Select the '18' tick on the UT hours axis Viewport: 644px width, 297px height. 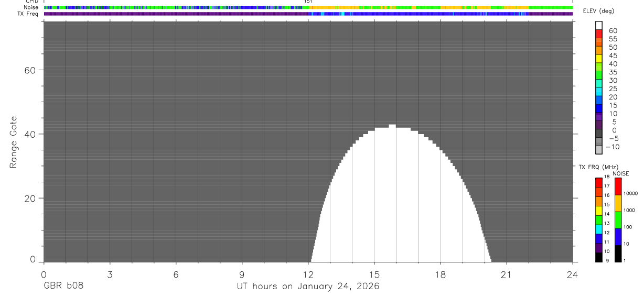pos(440,274)
